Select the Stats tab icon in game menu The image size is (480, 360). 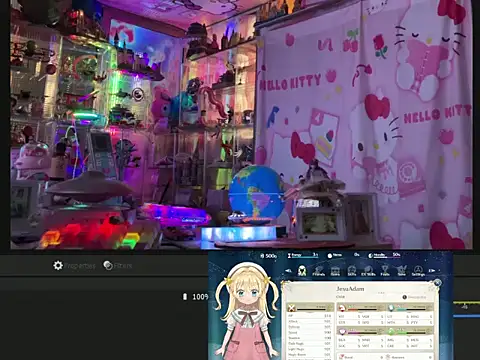[302, 270]
